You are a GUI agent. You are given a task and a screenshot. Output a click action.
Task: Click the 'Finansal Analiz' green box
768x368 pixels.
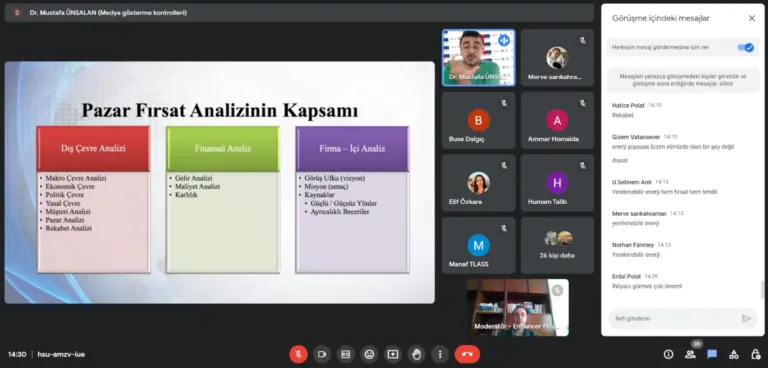click(222, 148)
